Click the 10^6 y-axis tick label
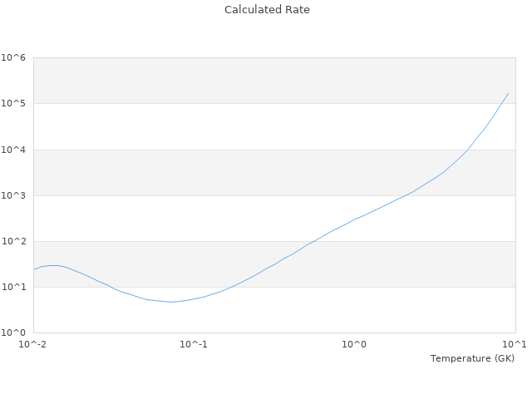Screen dimensions: 532x399 (13, 58)
